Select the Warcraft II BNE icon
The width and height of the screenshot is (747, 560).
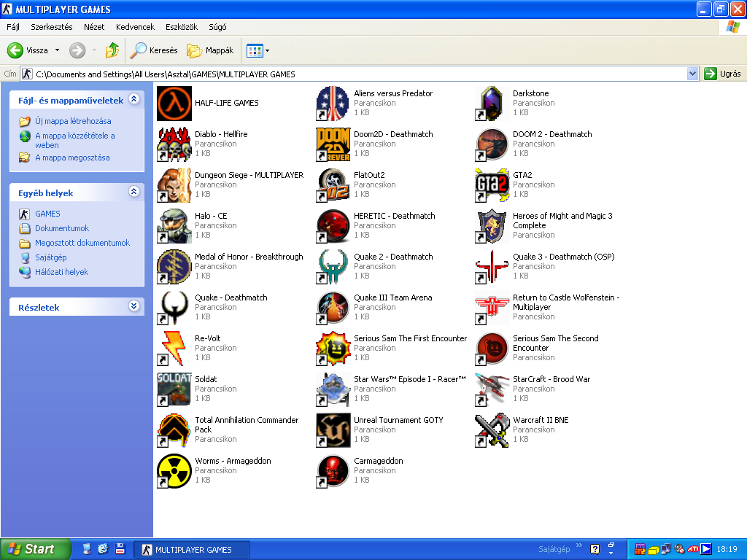point(492,431)
